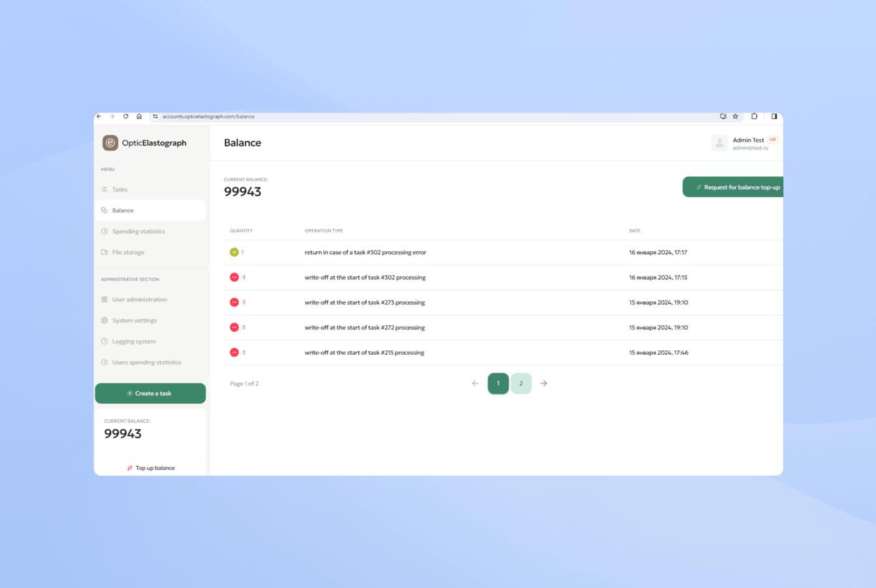Click the Admin Test user name

749,140
